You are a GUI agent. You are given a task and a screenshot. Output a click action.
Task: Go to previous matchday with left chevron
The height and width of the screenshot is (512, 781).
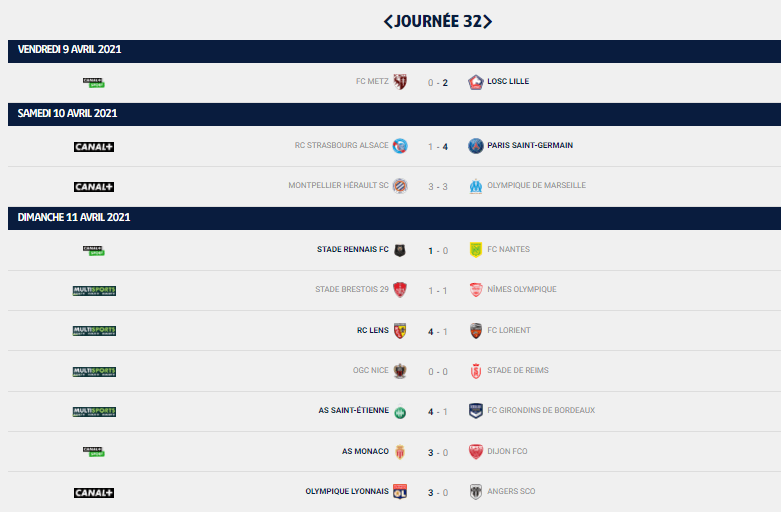(388, 21)
